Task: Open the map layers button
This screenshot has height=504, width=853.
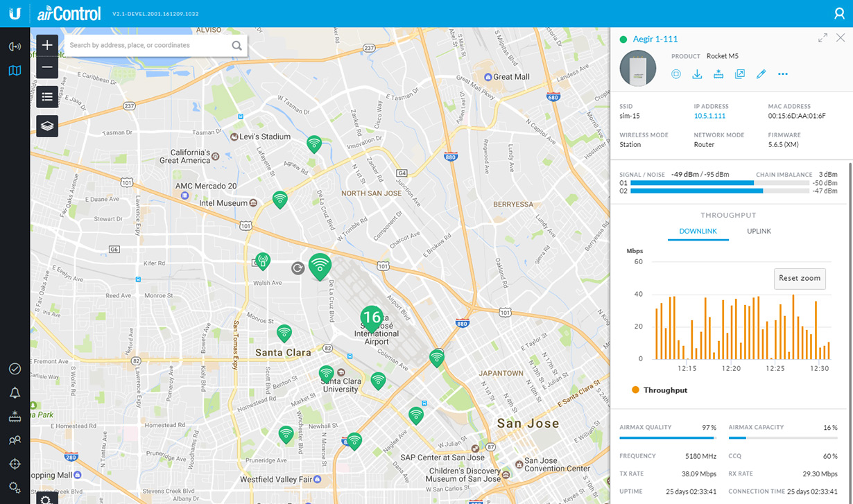Action: [47, 125]
